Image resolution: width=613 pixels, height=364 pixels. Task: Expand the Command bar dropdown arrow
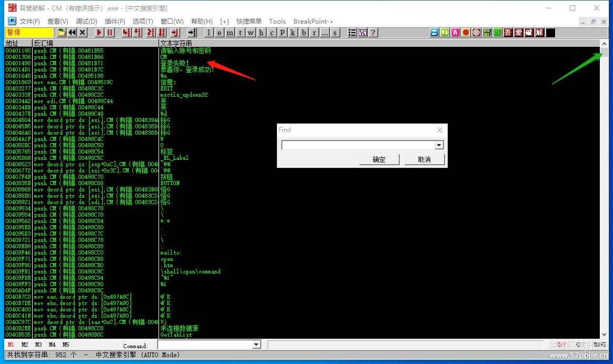256,345
